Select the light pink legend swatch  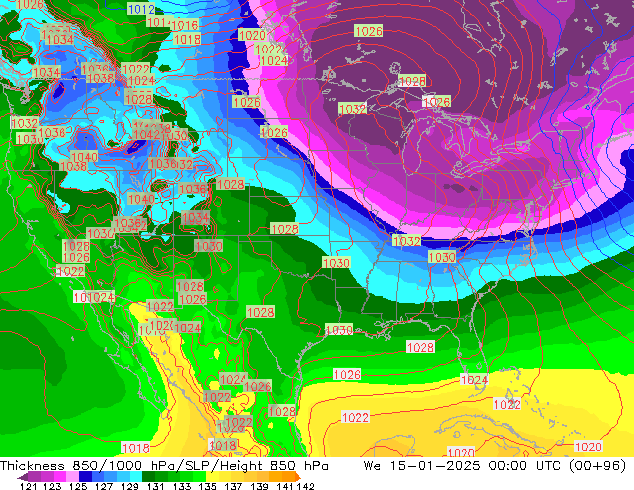72,476
